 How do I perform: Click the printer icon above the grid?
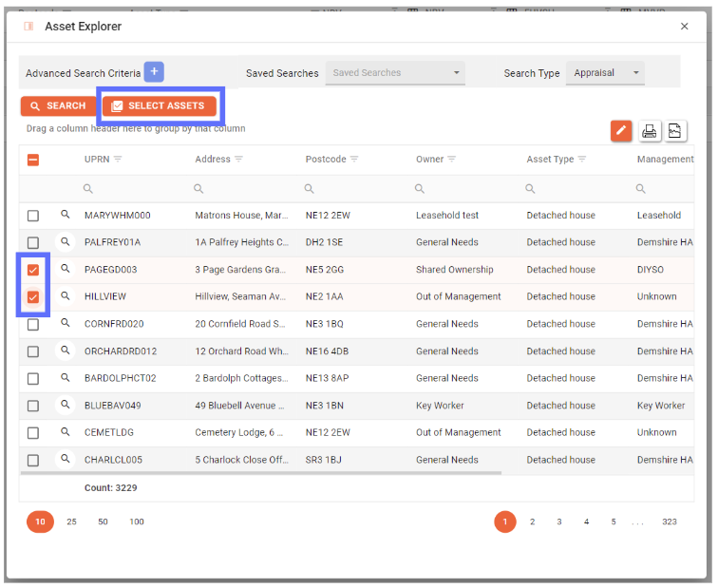pyautogui.click(x=649, y=131)
